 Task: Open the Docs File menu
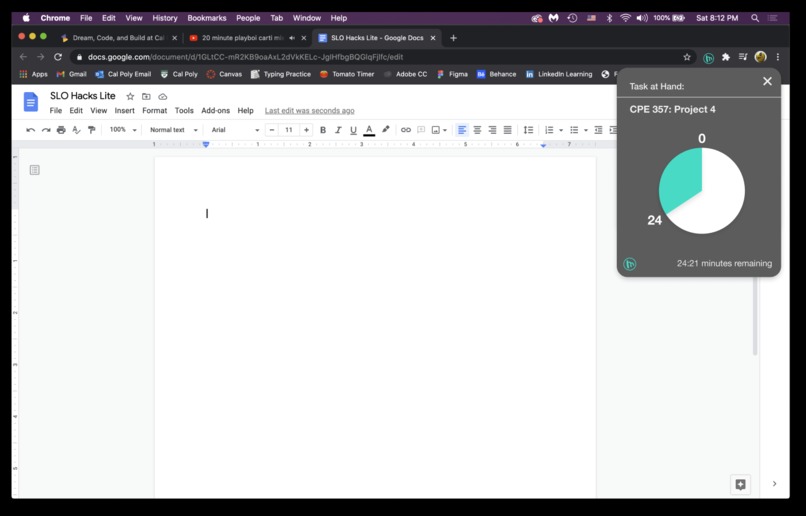pos(56,110)
